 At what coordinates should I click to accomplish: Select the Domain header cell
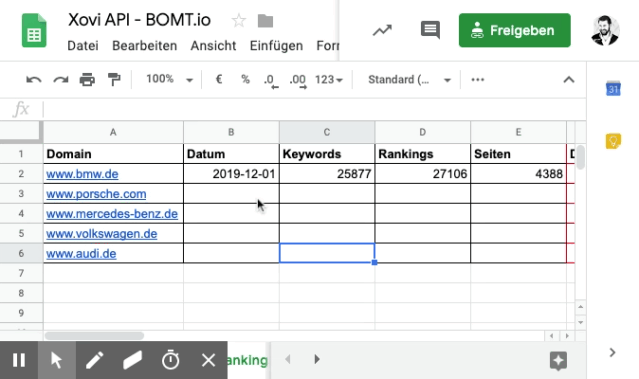pos(113,154)
